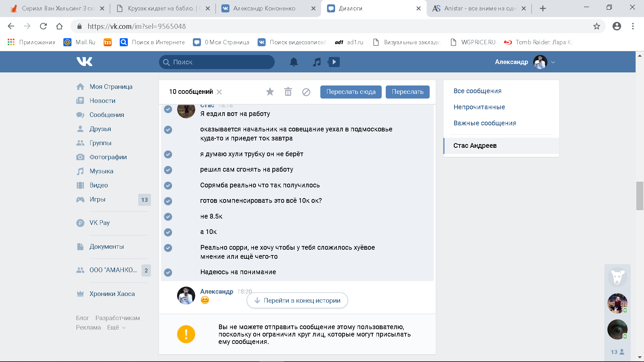Deselect the "а 10к" message checkmark
Viewport: 644px width, 362px height.
[168, 232]
